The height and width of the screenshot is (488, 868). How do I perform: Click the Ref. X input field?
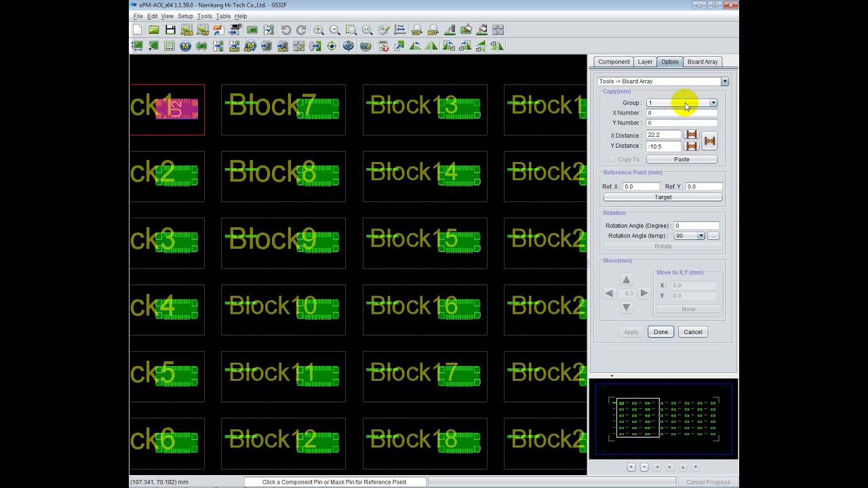tap(641, 186)
